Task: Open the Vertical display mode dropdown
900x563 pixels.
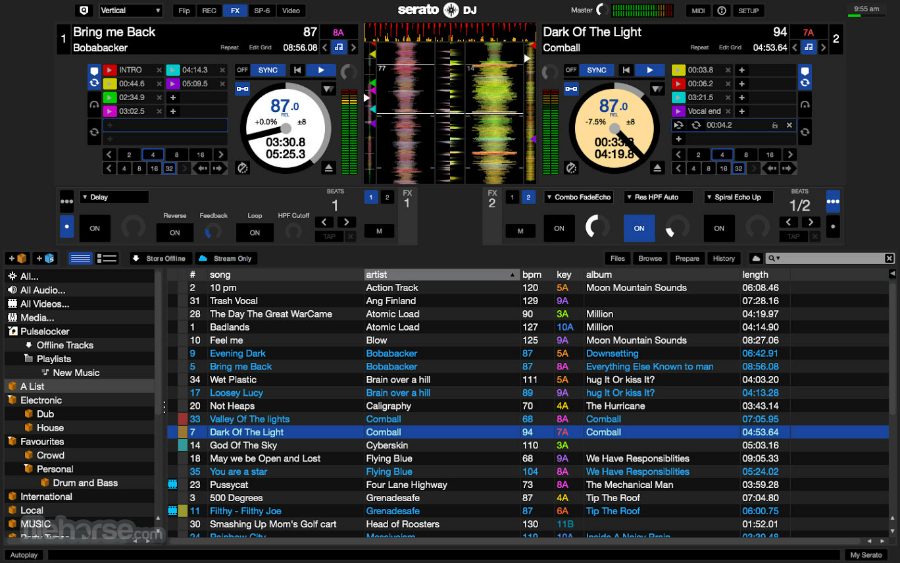Action: pos(130,10)
